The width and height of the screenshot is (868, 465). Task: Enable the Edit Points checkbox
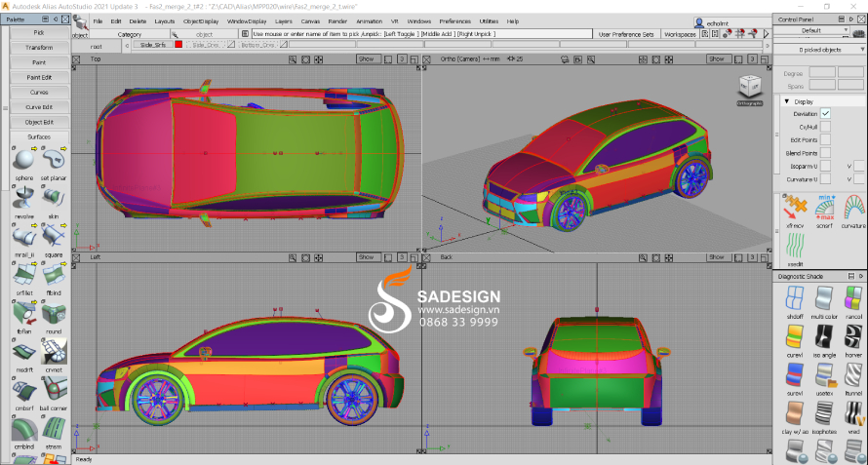pyautogui.click(x=825, y=139)
